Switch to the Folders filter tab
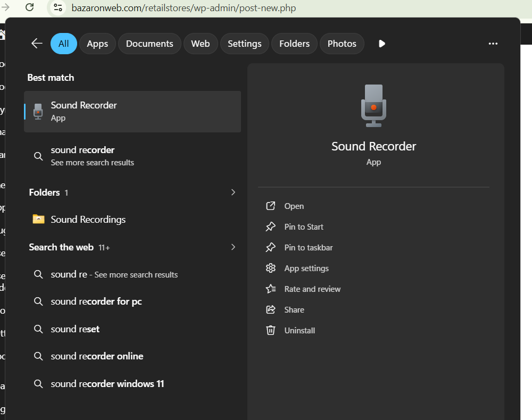This screenshot has height=420, width=532. tap(295, 44)
